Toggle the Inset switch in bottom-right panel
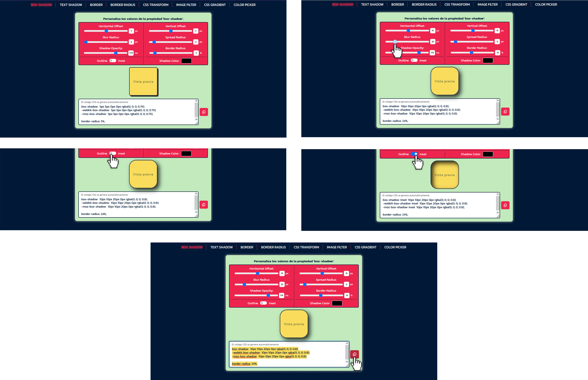The height and width of the screenshot is (380, 588). coord(414,154)
